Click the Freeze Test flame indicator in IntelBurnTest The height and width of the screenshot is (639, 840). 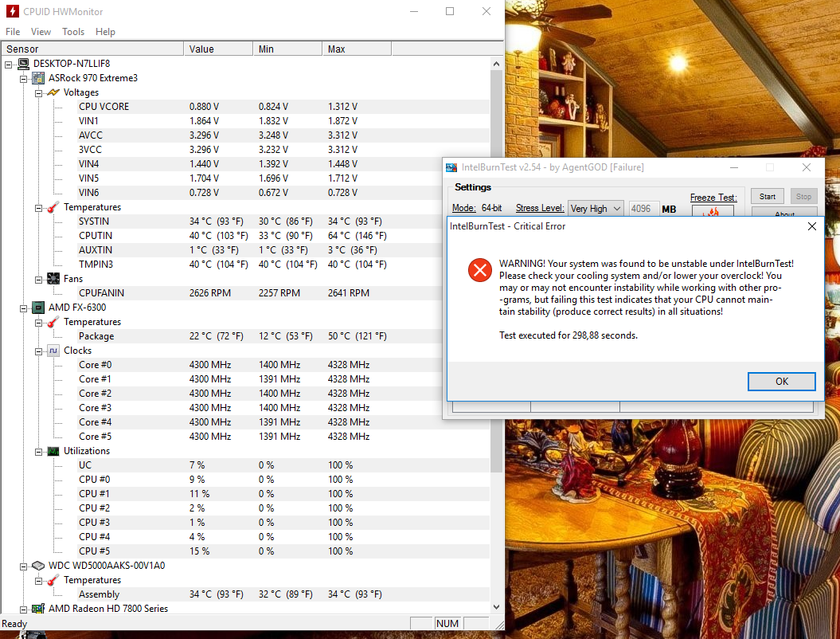(713, 211)
